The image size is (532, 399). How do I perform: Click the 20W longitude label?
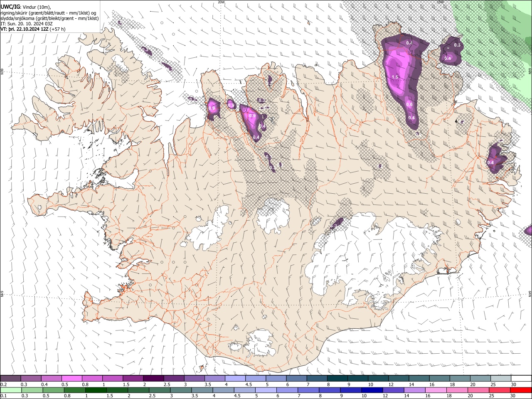(x=221, y=2)
